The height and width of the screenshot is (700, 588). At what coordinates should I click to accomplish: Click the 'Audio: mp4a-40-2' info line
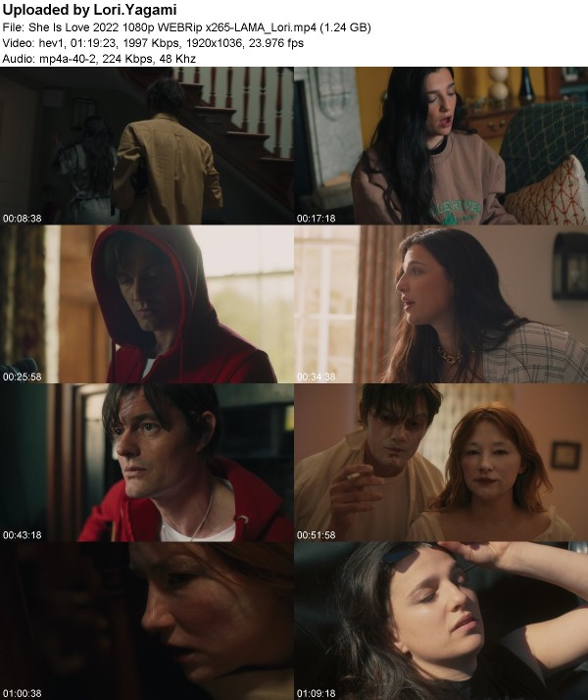[99, 59]
